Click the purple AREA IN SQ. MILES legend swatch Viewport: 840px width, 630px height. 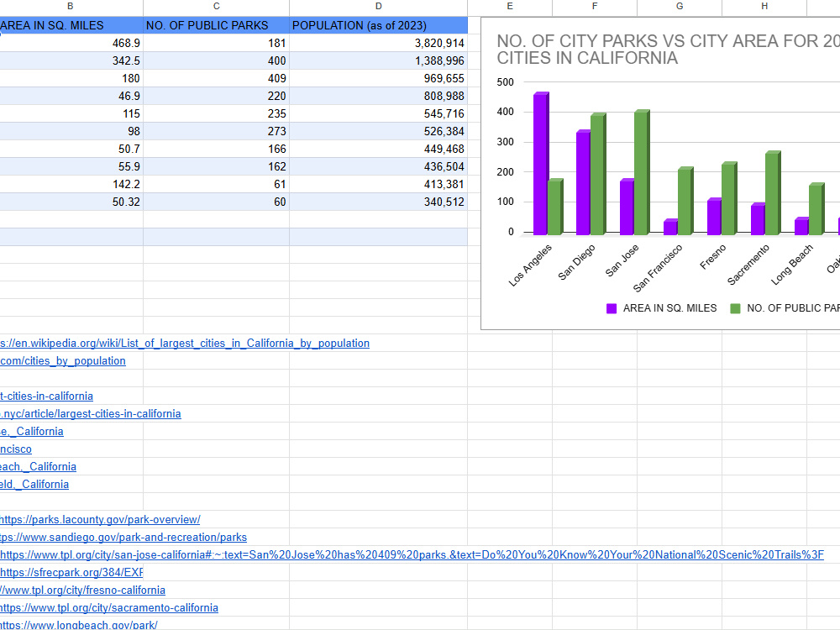(612, 308)
